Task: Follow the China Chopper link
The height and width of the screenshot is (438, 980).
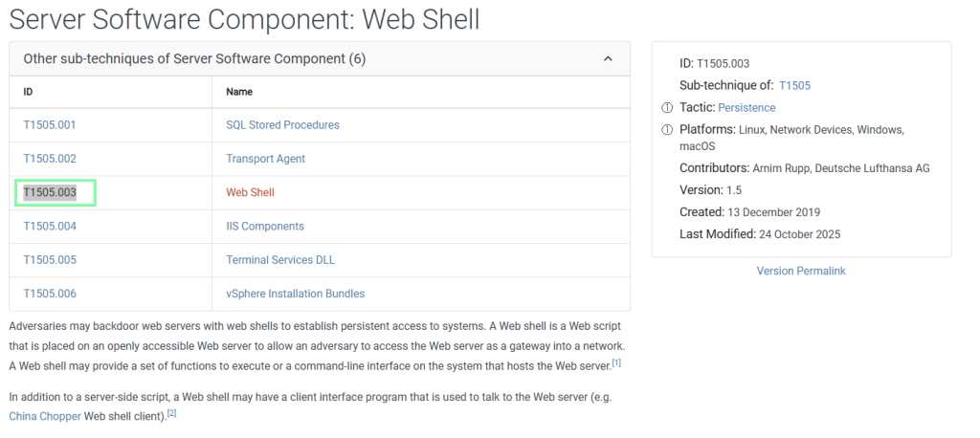Action: [x=45, y=416]
